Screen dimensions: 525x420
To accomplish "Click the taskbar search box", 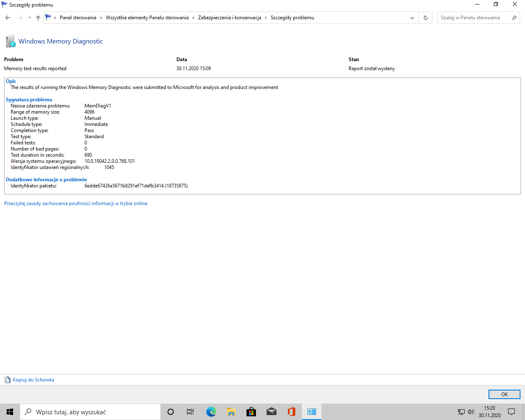I will 90,412.
